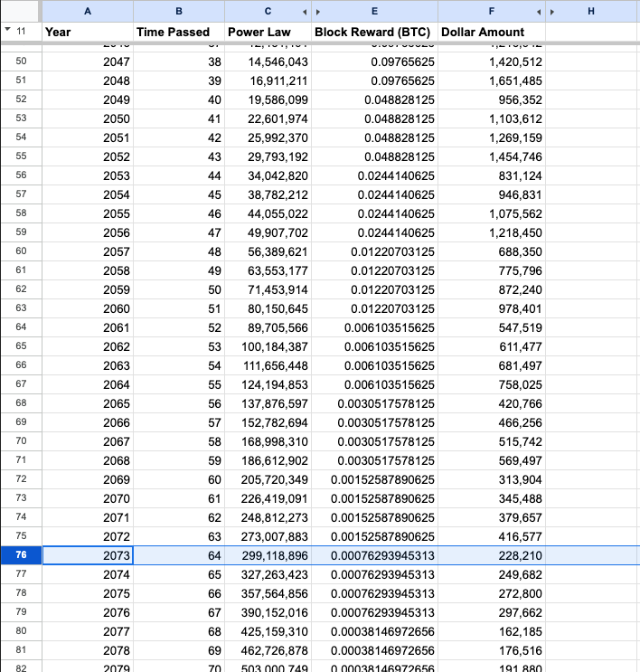Select row 11 header

coord(21,32)
